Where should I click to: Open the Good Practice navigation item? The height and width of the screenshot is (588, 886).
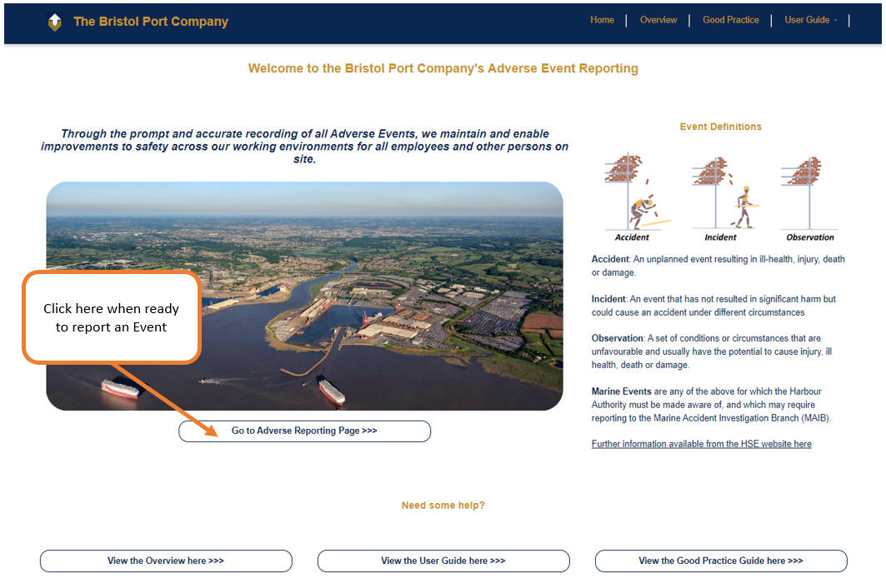[730, 19]
